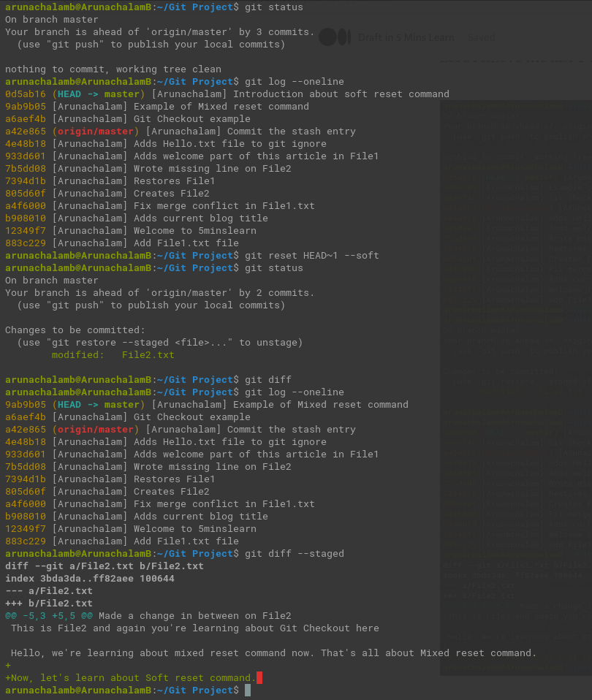Viewport: 592px width, 700px height.
Task: Click the 'HEAD -> master' label beside 9ab9b05
Action: click(x=99, y=405)
